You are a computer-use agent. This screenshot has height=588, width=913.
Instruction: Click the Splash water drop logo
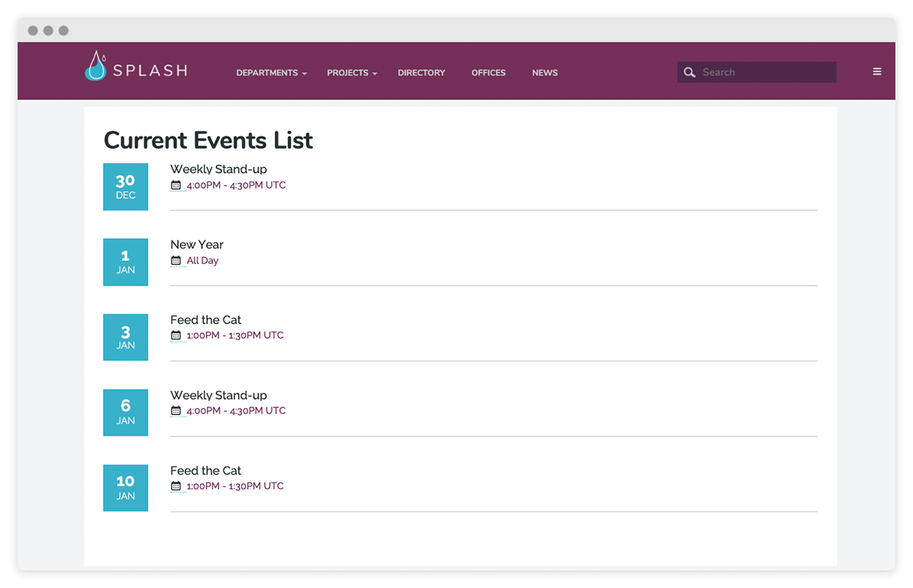96,67
